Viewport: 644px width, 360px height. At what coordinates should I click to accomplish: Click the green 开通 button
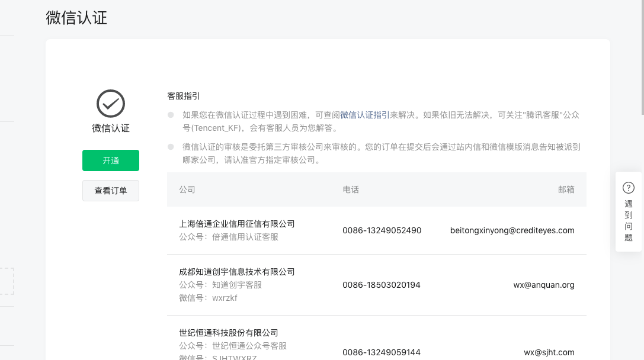pyautogui.click(x=110, y=160)
